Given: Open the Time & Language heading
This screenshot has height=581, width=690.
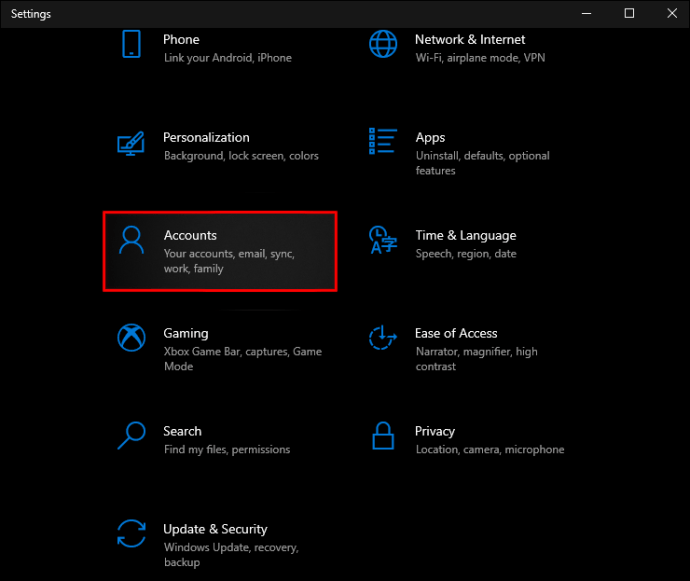Looking at the screenshot, I should (466, 235).
